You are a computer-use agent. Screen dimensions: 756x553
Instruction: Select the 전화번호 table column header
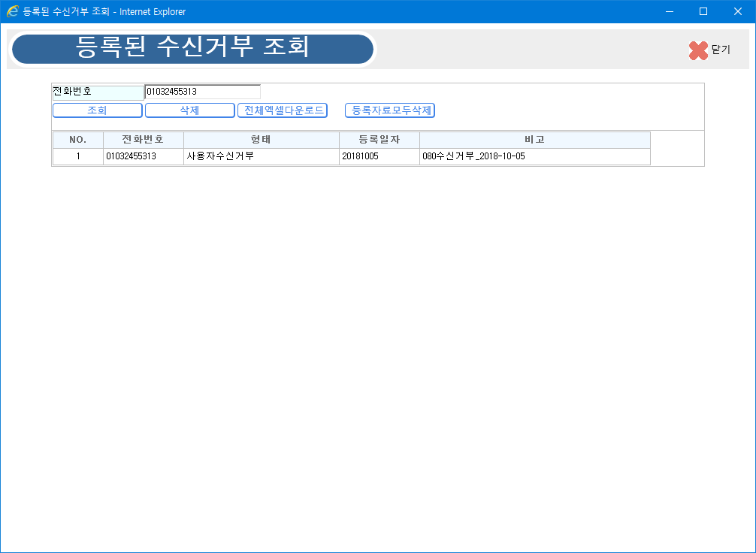[x=144, y=140]
